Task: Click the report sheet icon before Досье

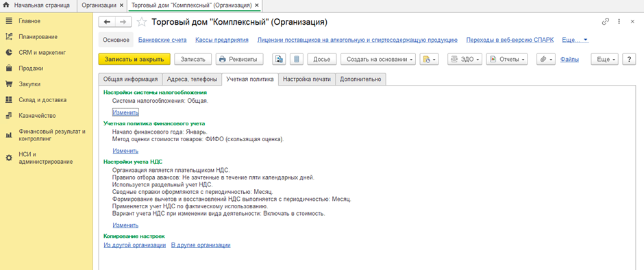Action: pyautogui.click(x=296, y=59)
